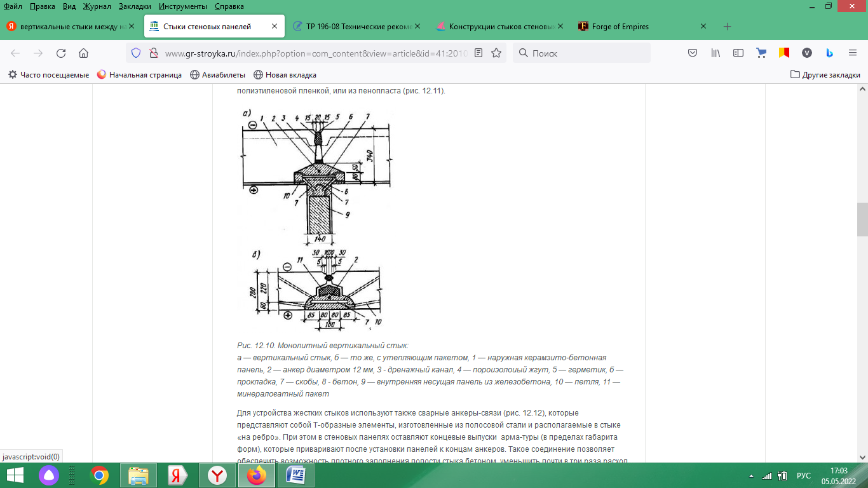Go back to previous page
The width and height of the screenshot is (868, 488).
(x=15, y=53)
